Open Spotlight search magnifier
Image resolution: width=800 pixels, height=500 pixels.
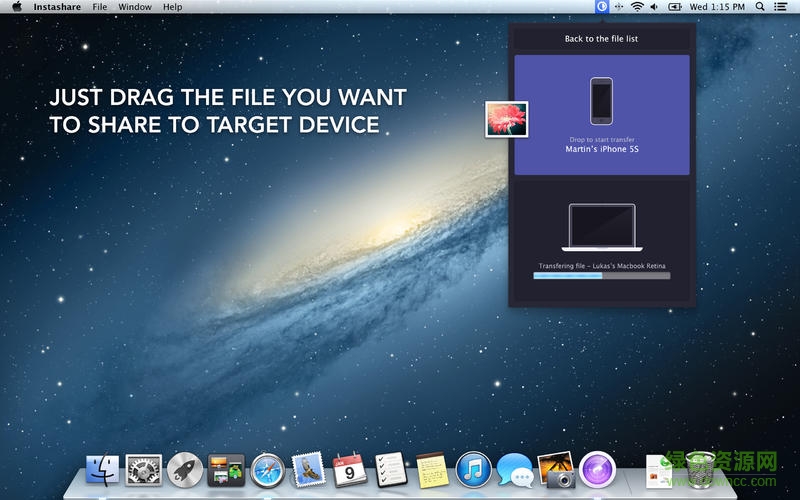[759, 7]
